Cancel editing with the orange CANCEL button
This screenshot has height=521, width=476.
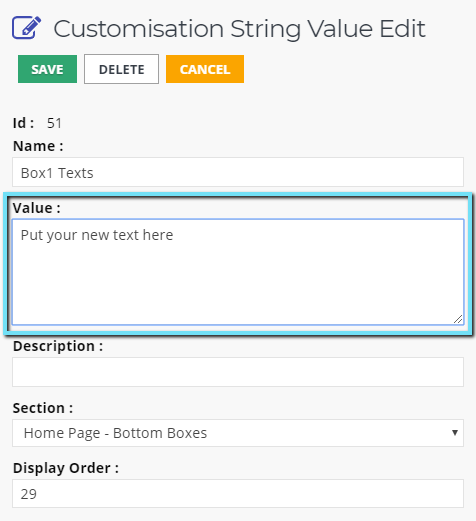(x=205, y=69)
